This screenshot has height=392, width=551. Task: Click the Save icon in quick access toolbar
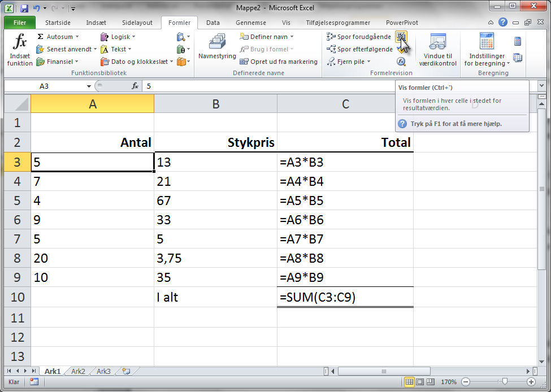tap(24, 9)
